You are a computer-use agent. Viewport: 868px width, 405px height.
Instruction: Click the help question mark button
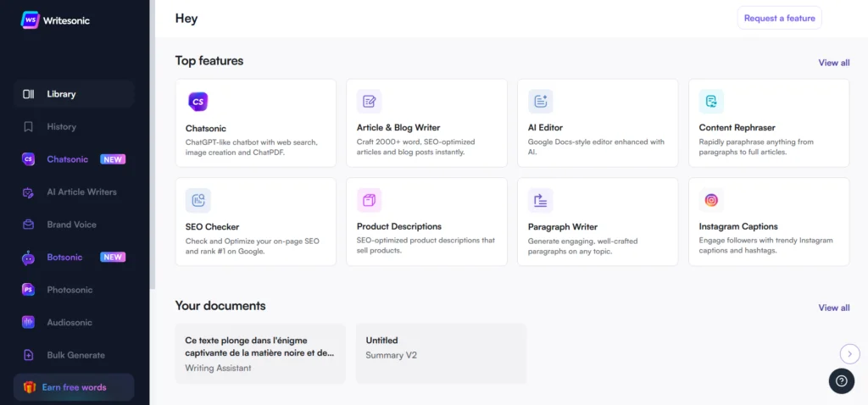click(841, 381)
